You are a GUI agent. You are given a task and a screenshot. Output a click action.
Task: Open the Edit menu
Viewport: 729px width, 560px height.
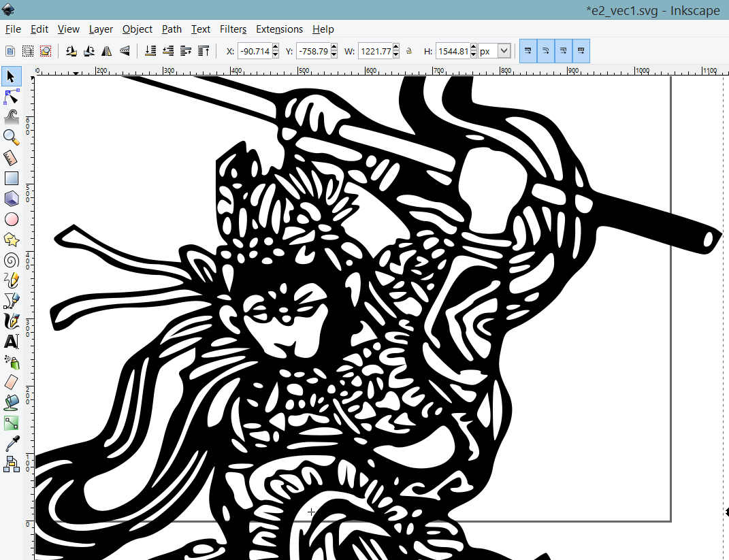[39, 29]
